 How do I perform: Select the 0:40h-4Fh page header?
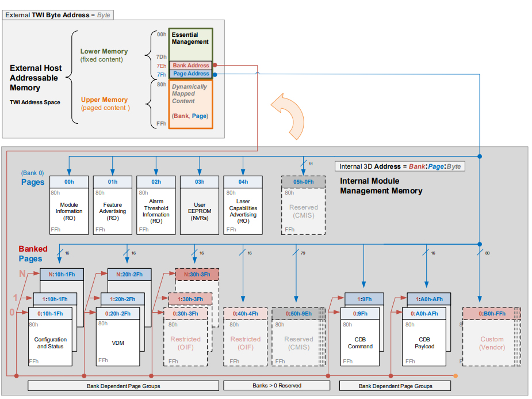[246, 313]
